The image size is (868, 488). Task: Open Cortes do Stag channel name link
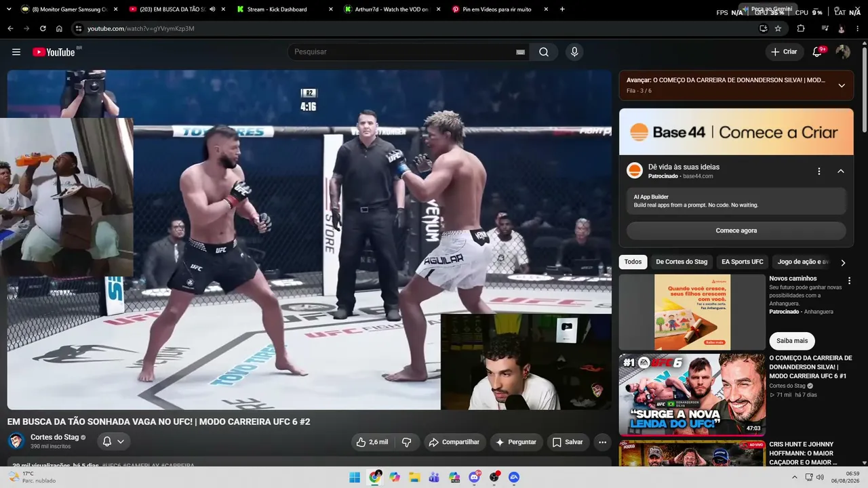[55, 437]
